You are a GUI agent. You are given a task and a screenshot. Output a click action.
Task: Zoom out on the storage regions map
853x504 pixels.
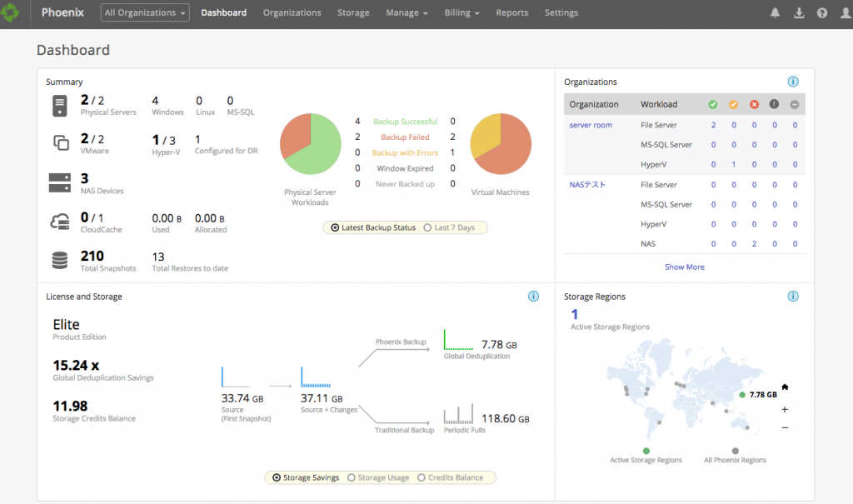pyautogui.click(x=785, y=428)
